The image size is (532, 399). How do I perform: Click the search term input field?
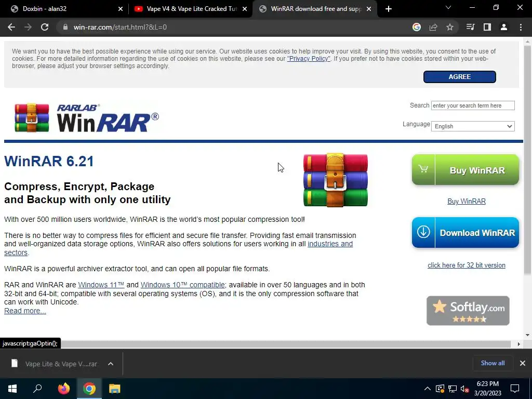coord(473,105)
